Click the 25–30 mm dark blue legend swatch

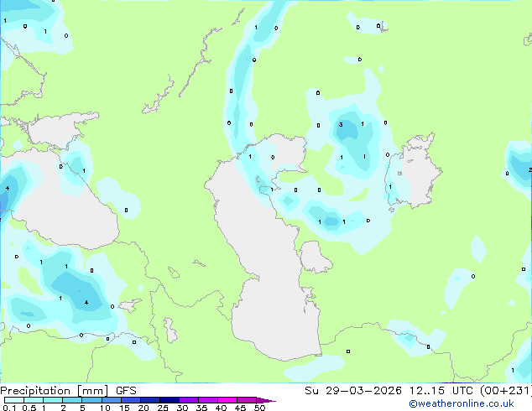pyautogui.click(x=169, y=400)
